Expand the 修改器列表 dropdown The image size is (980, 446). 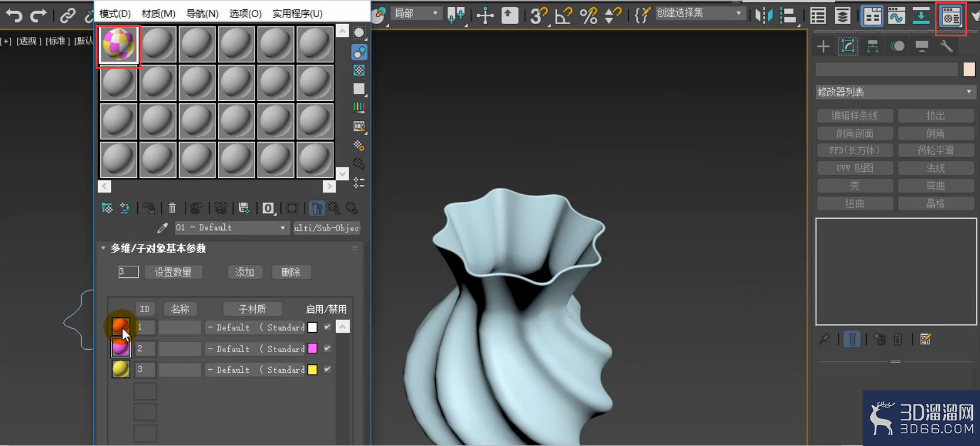[x=895, y=92]
